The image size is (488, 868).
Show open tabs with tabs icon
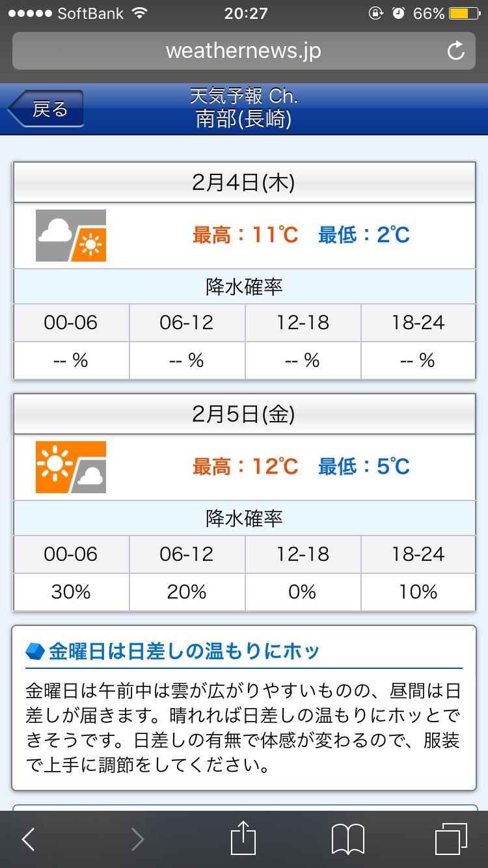[450, 839]
